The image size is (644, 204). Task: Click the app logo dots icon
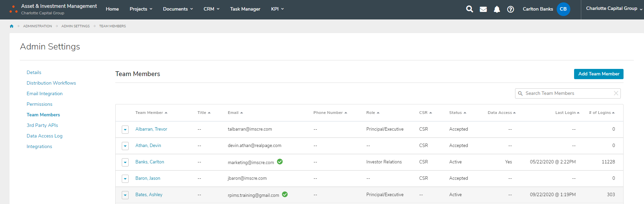(x=14, y=9)
